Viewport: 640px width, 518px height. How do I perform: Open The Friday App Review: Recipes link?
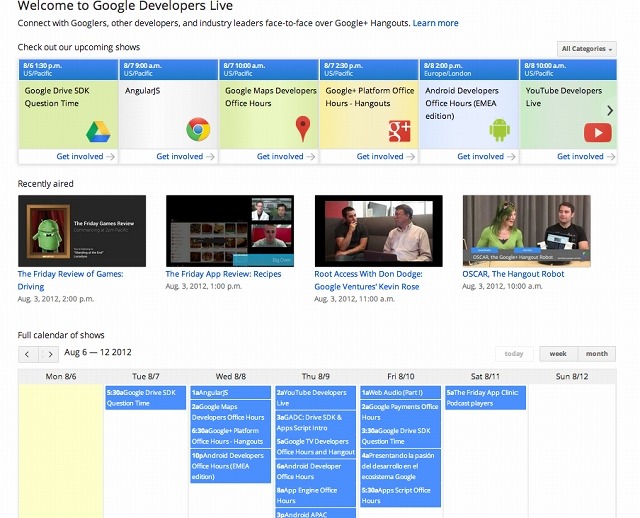point(223,274)
